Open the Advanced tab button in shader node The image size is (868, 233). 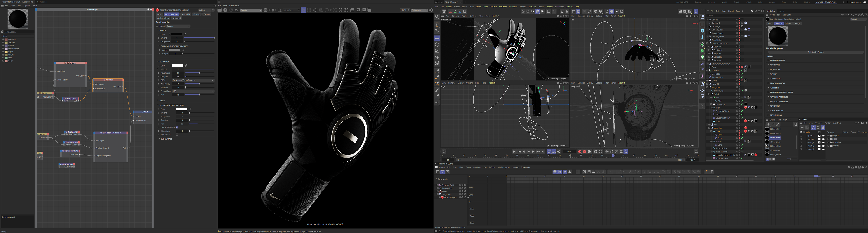pos(177,18)
